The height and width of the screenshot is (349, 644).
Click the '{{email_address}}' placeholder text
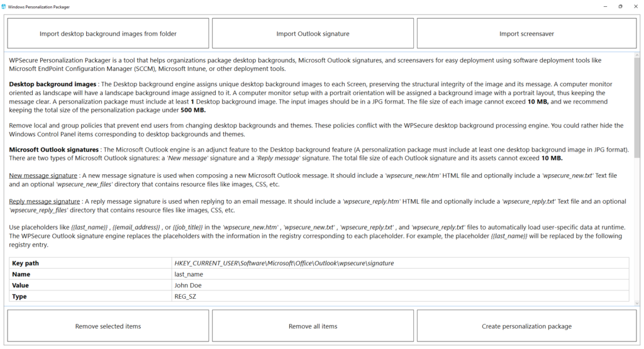pyautogui.click(x=136, y=227)
